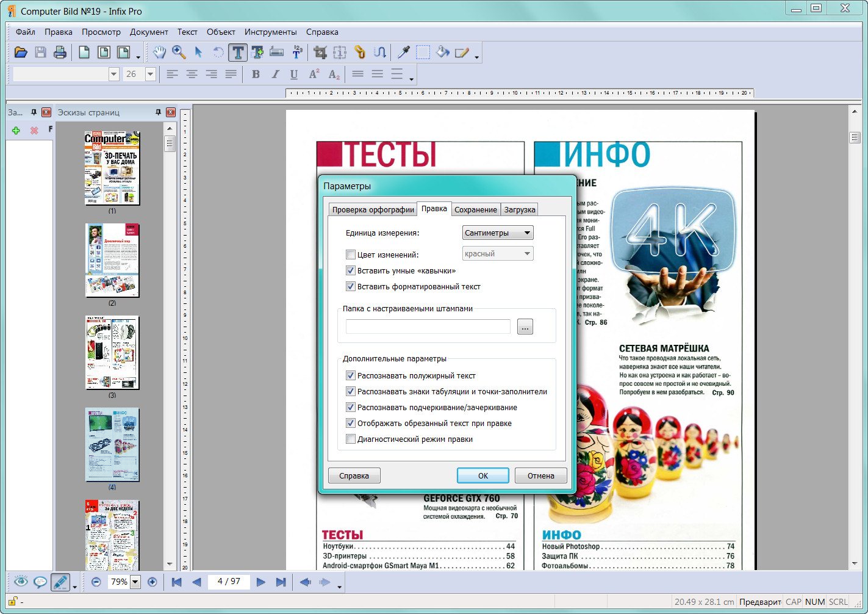Image resolution: width=868 pixels, height=614 pixels.
Task: Zoom out with the minus icon
Action: coord(96,582)
